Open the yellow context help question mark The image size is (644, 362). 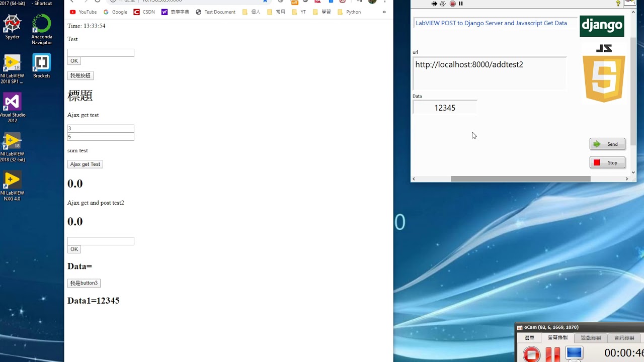pyautogui.click(x=618, y=4)
